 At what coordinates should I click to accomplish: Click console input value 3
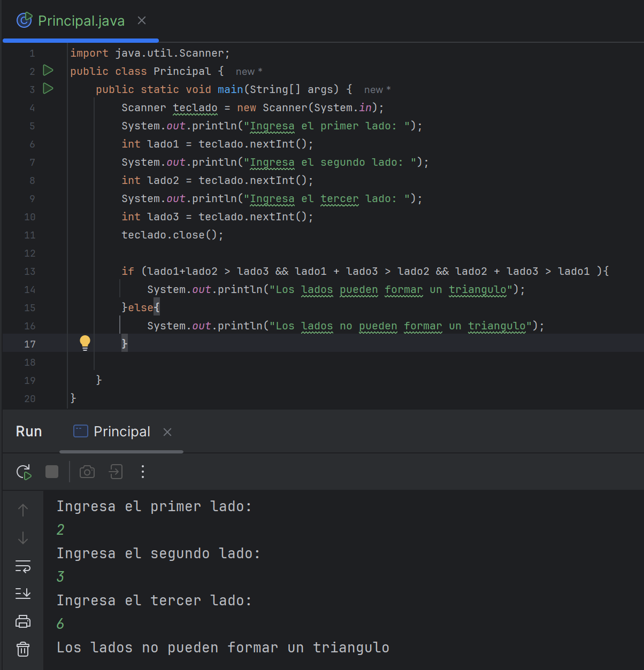tap(60, 577)
